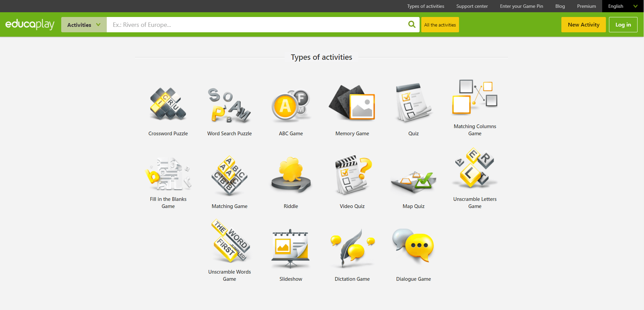
Task: Go to Support center menu item
Action: [x=472, y=6]
